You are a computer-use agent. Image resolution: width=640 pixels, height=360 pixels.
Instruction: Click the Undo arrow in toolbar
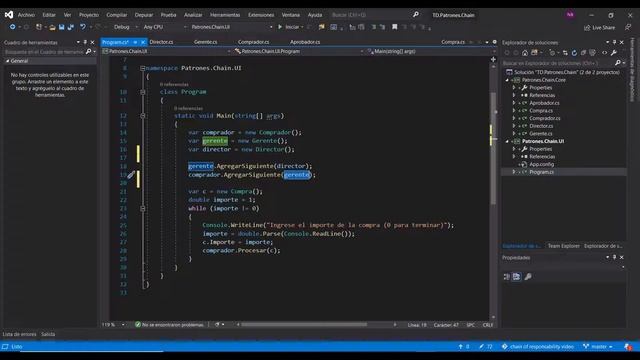(x=83, y=27)
